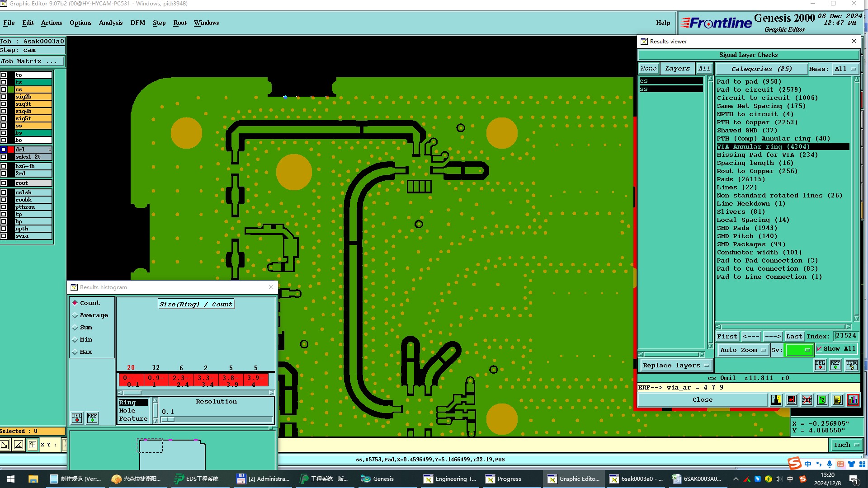
Task: Click the REF icon in Results histogram
Action: (x=92, y=418)
